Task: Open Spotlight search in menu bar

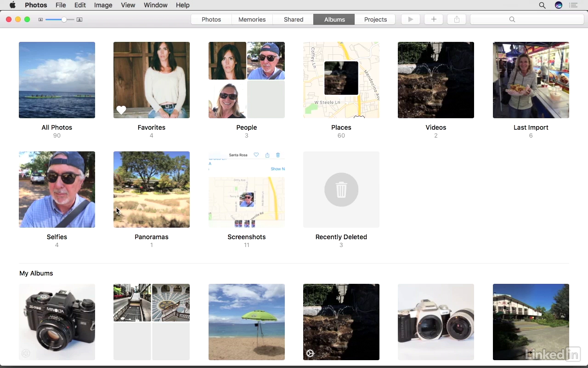Action: click(543, 5)
